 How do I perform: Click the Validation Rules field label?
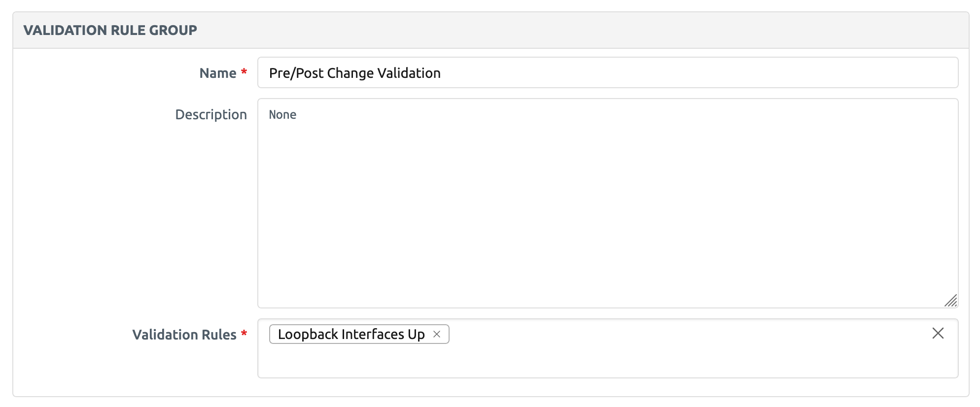(184, 335)
